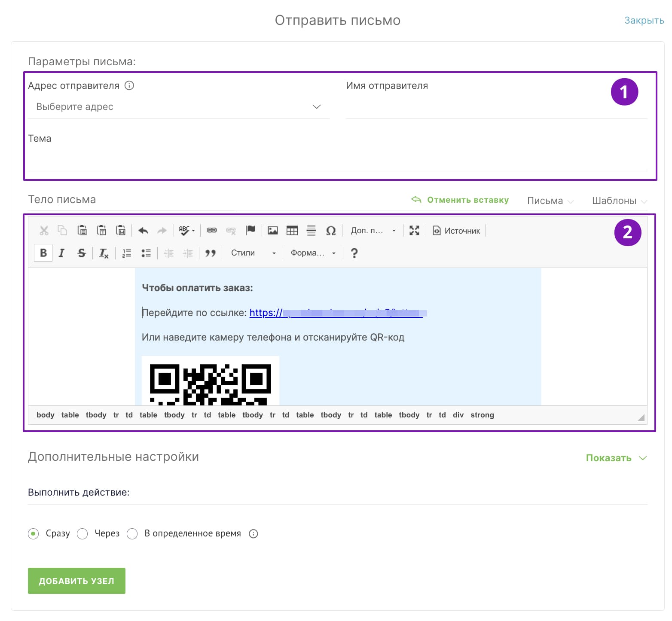Open the Шаблоны dropdown

point(620,201)
